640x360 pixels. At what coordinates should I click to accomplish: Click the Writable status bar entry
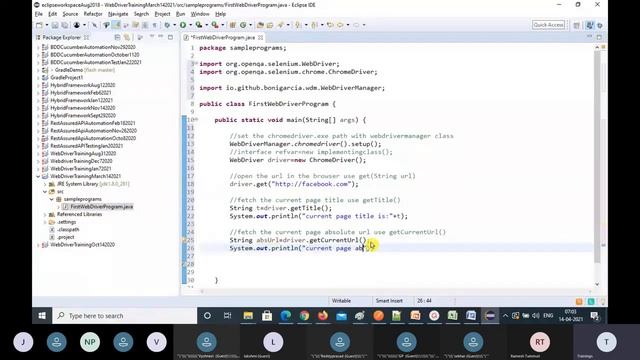click(x=341, y=301)
